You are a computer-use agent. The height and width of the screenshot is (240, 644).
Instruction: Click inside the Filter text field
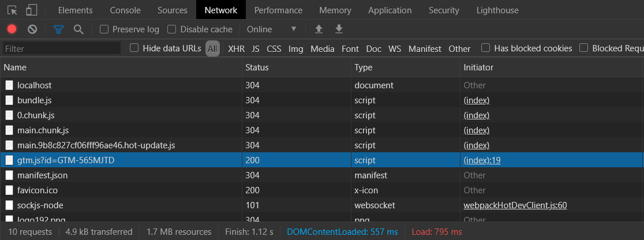(x=61, y=48)
